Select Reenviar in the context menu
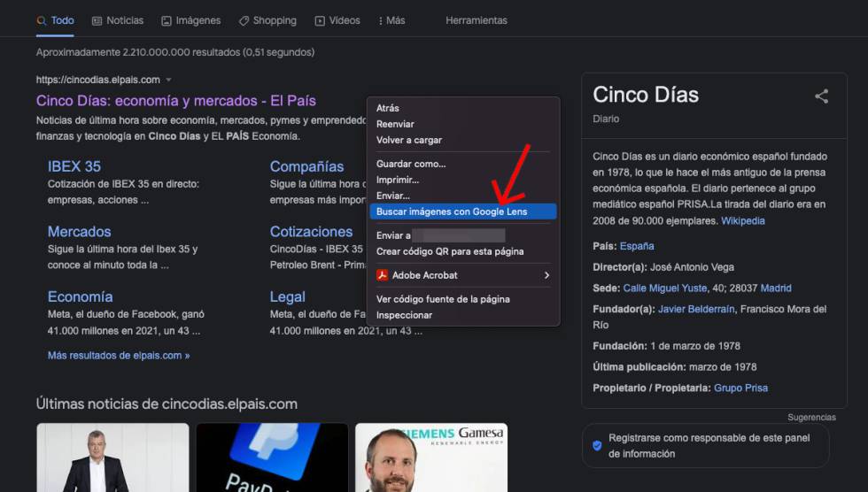 click(463, 124)
